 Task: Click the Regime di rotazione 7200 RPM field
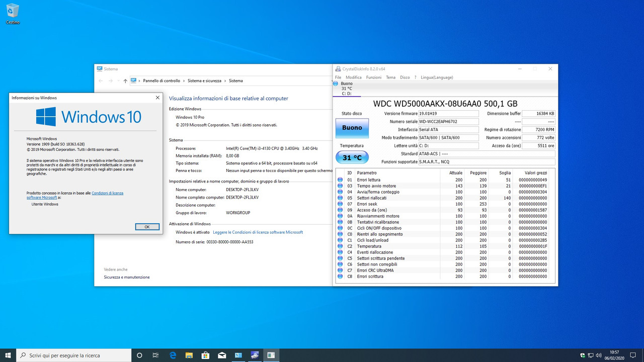tap(539, 130)
